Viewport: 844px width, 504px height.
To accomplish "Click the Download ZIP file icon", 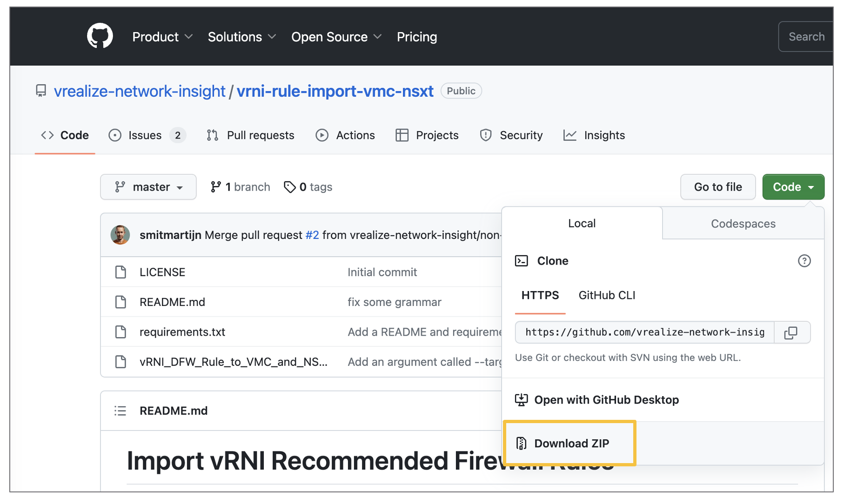I will [521, 444].
